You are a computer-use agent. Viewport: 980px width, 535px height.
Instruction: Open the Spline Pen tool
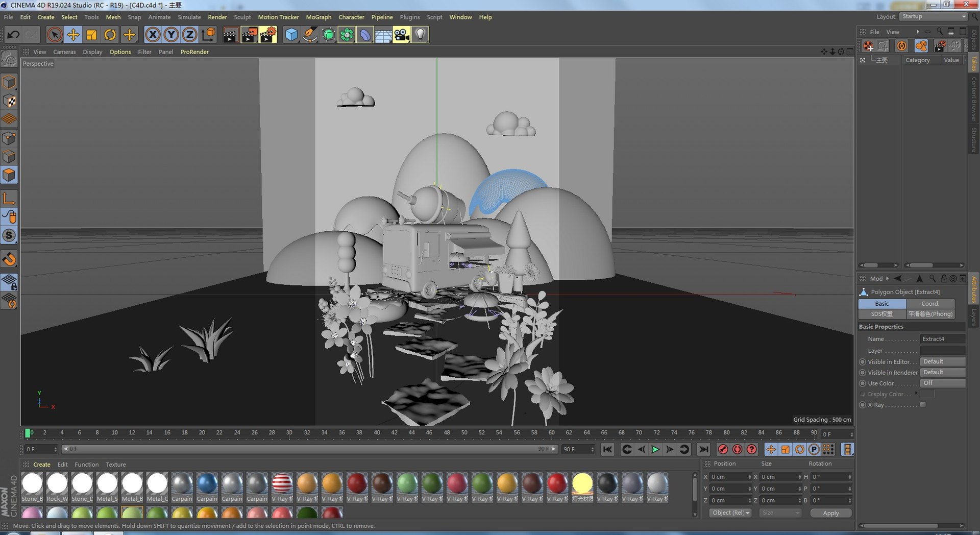310,35
